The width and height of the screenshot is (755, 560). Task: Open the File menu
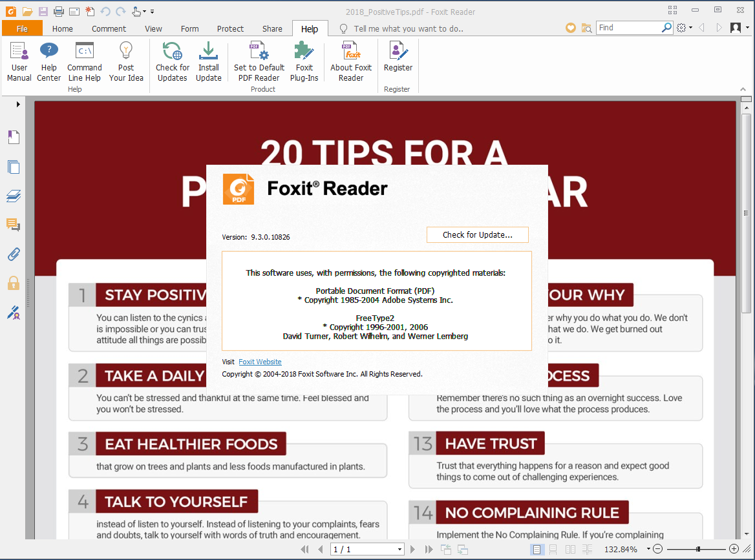pos(22,28)
